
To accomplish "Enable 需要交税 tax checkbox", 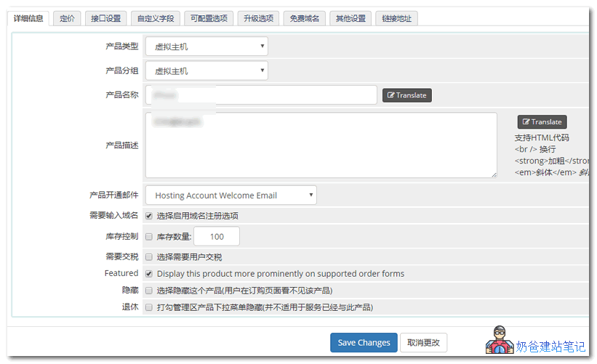I will tap(149, 257).
